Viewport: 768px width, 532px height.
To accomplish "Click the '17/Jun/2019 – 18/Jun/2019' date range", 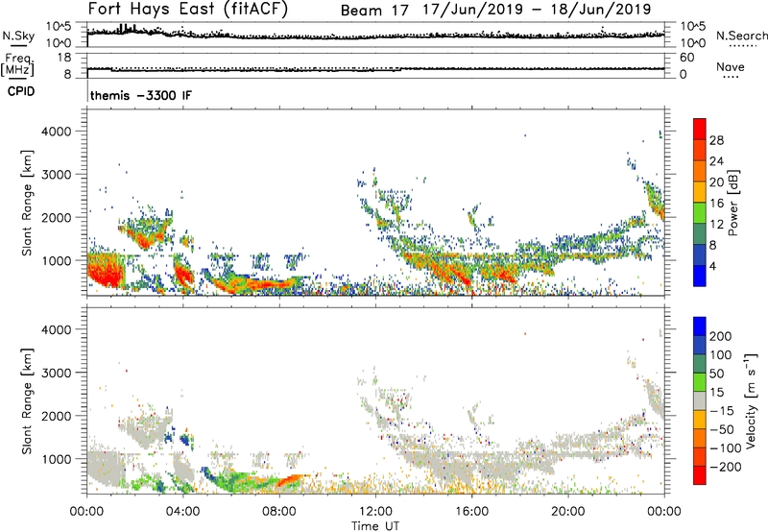I will click(537, 10).
